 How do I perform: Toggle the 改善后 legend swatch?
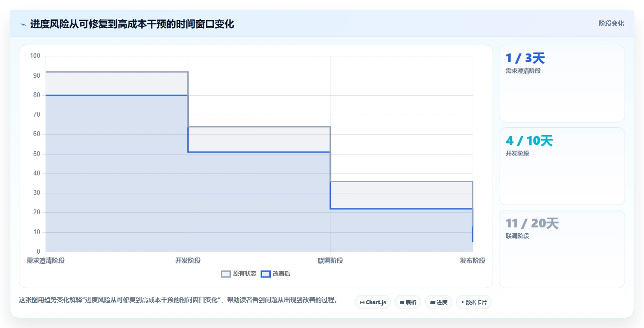tap(265, 274)
